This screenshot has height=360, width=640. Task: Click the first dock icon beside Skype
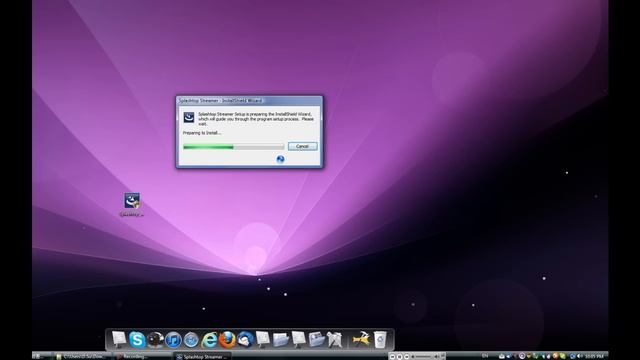(119, 340)
